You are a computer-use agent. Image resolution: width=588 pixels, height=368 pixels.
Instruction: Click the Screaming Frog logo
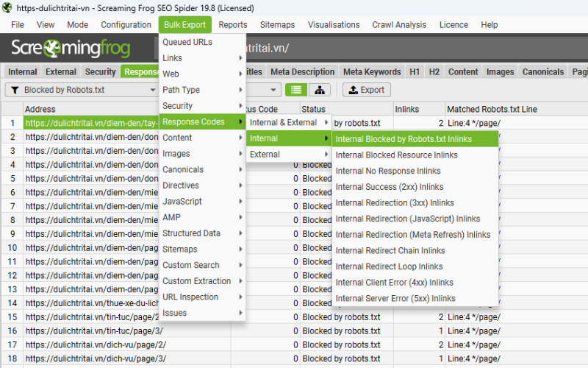click(71, 48)
